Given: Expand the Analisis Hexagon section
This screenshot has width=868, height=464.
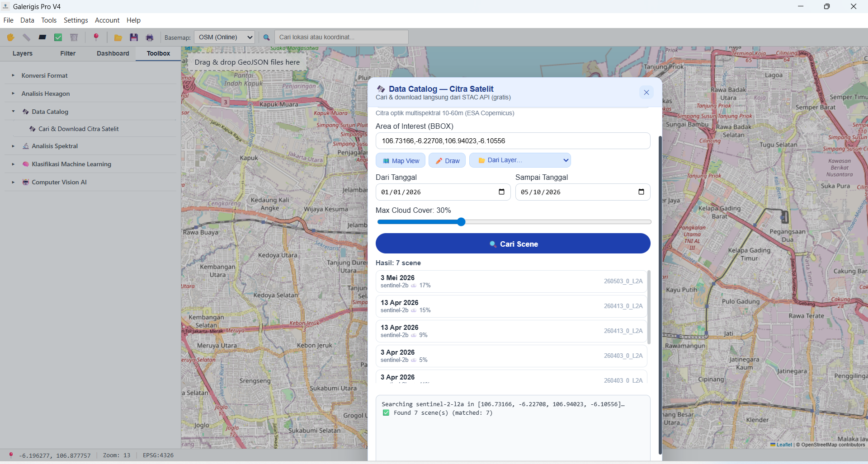Looking at the screenshot, I should [x=90, y=94].
